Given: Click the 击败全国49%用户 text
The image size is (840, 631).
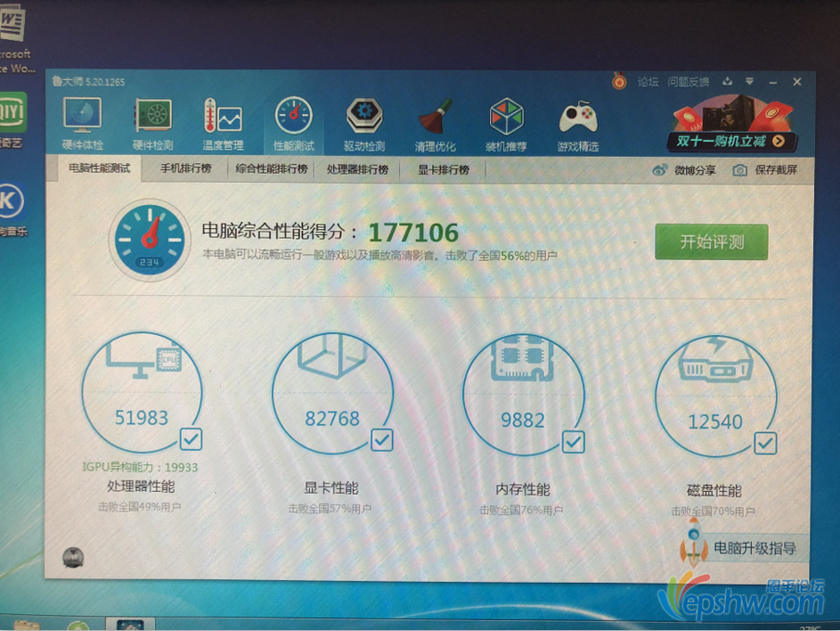Looking at the screenshot, I should click(x=139, y=507).
